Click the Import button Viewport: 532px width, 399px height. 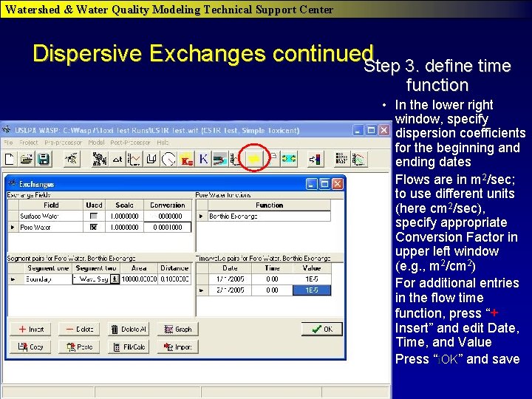(178, 347)
